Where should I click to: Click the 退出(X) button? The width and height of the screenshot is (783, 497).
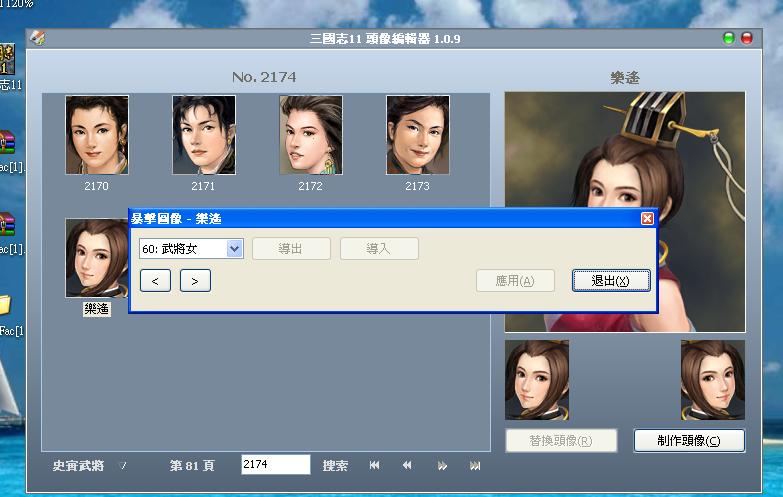point(611,281)
